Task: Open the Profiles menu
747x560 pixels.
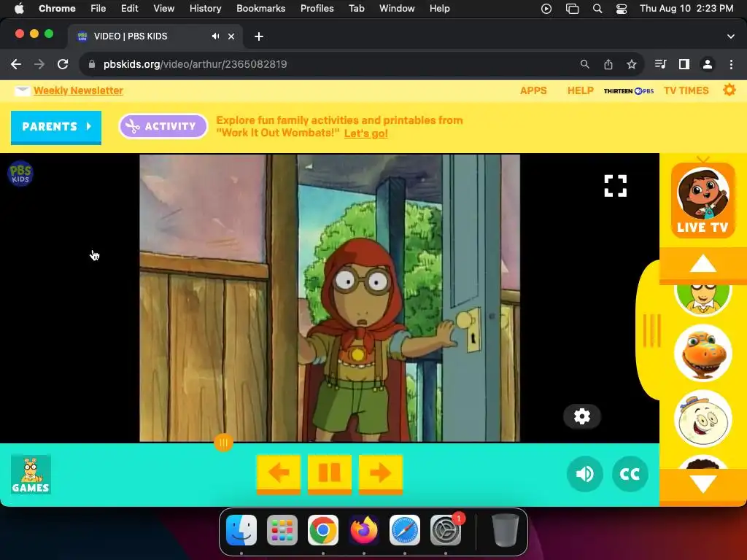Action: pos(317,8)
